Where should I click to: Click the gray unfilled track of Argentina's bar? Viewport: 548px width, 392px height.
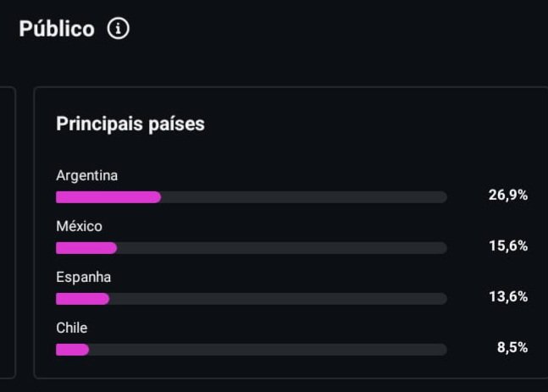pyautogui.click(x=303, y=197)
